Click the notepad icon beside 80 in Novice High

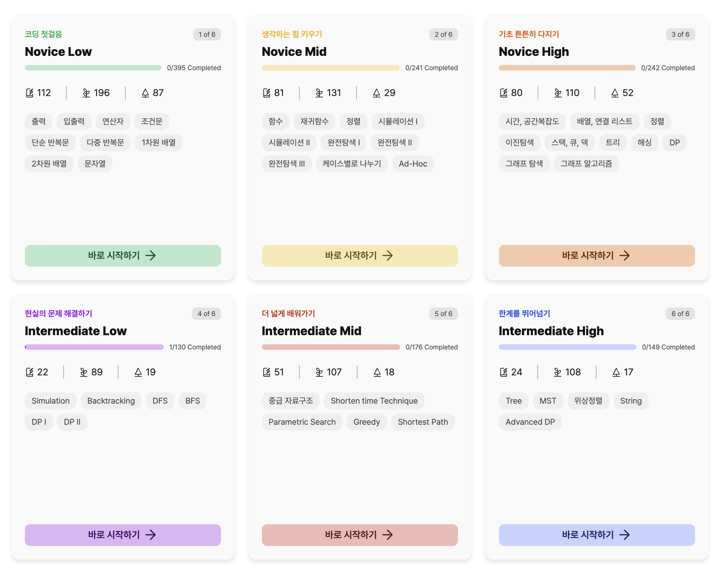(x=504, y=93)
